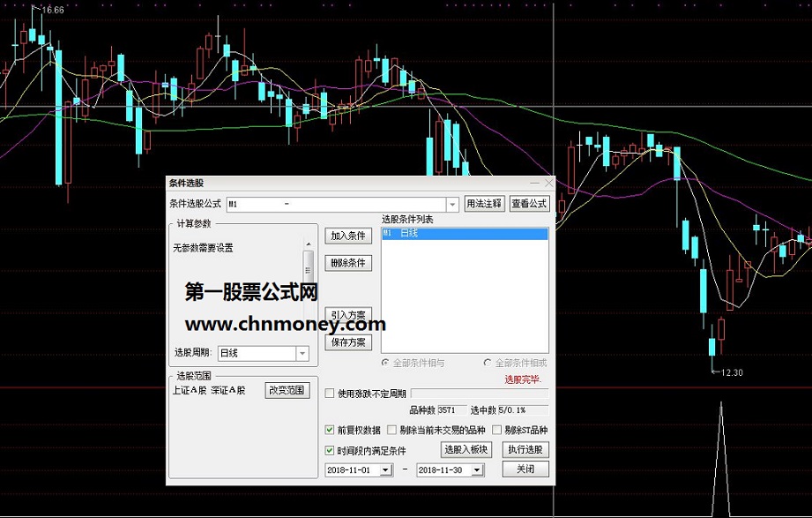Click the 上证A股 scope text

pyautogui.click(x=190, y=390)
